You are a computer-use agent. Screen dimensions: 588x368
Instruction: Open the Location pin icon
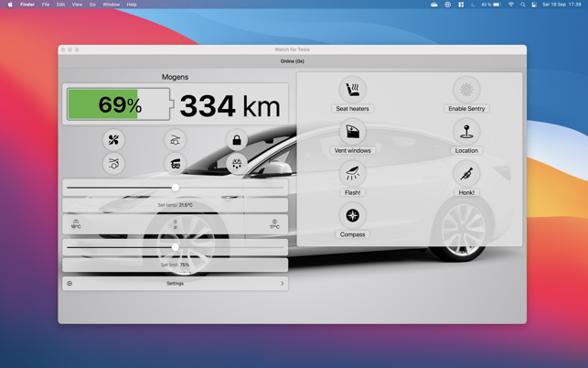pyautogui.click(x=466, y=132)
